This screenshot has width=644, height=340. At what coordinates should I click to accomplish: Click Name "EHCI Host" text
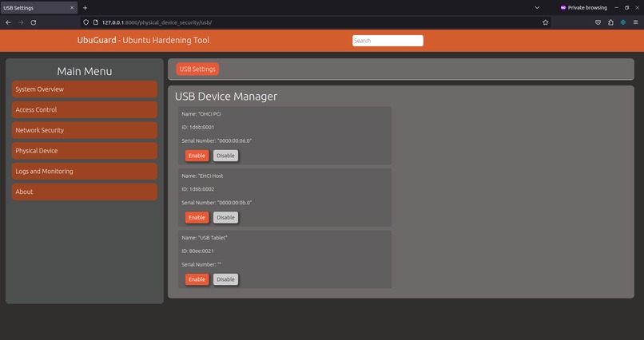coord(202,176)
